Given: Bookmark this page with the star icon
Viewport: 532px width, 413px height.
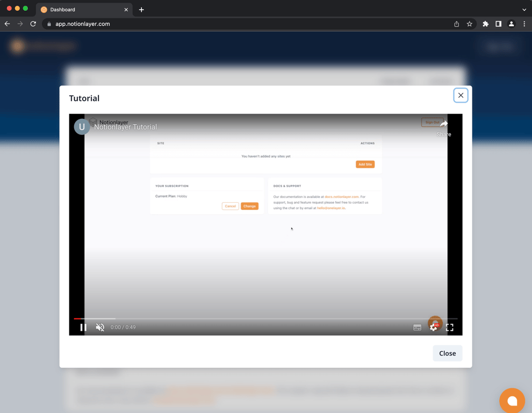Looking at the screenshot, I should tap(469, 24).
